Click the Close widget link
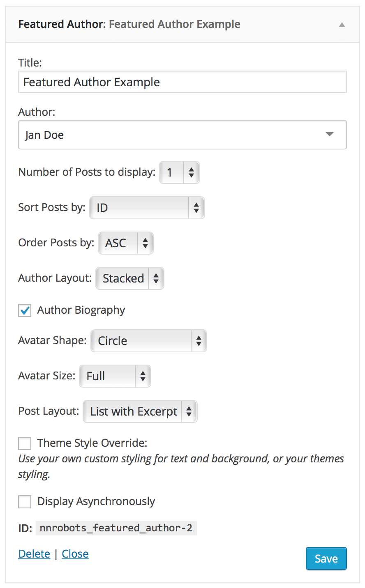 coord(75,554)
